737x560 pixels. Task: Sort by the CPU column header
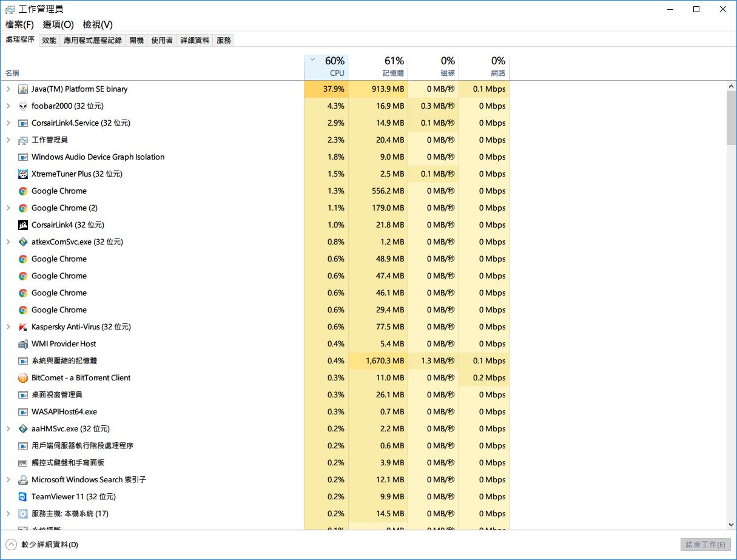pyautogui.click(x=326, y=67)
